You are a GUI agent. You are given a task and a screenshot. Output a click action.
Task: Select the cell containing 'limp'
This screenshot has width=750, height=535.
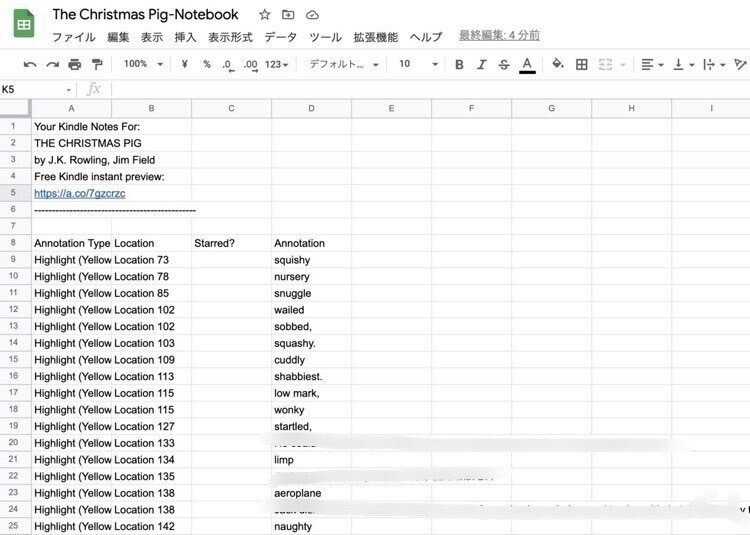point(311,460)
